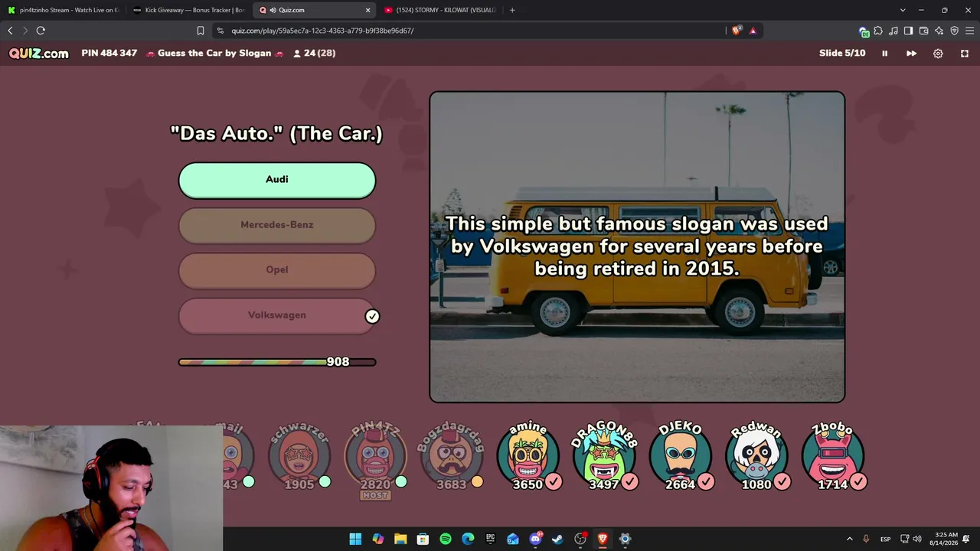Open the browser main menu
The height and width of the screenshot is (551, 980).
coord(969,31)
